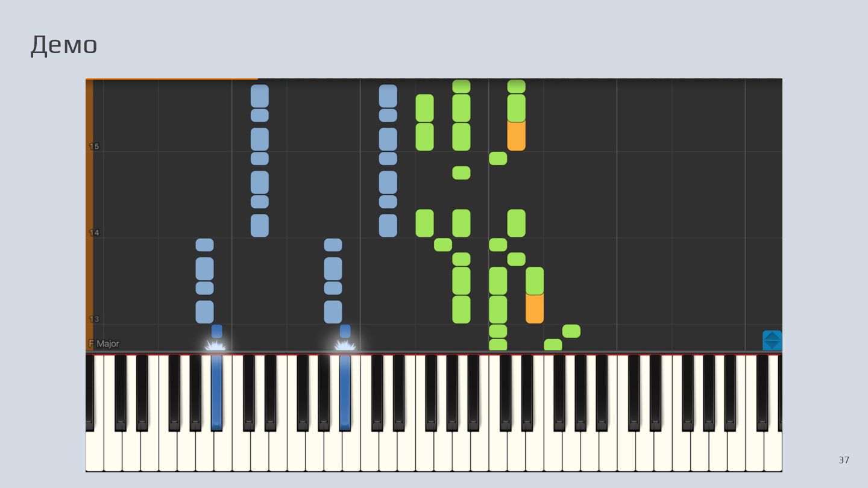Jump to measure marker 13
The height and width of the screenshot is (488, 868).
(94, 319)
